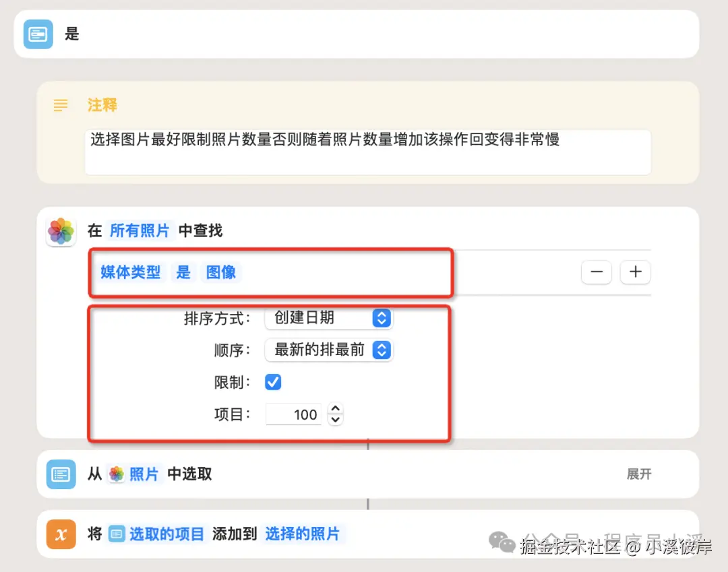
Task: Click the orange comment icon on the 注释 action
Action: coord(60,105)
